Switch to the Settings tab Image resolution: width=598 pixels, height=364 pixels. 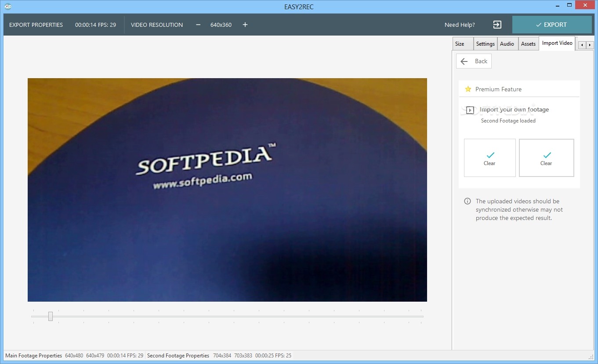(486, 44)
